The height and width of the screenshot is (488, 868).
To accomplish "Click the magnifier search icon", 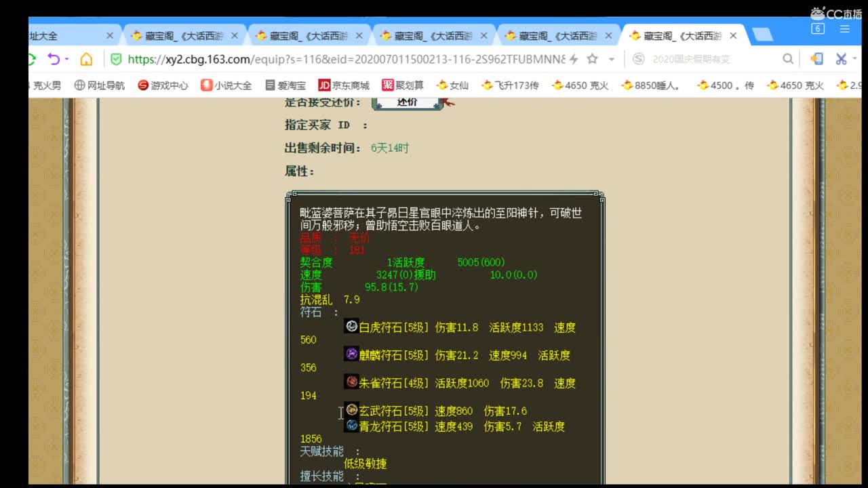I will [x=788, y=59].
